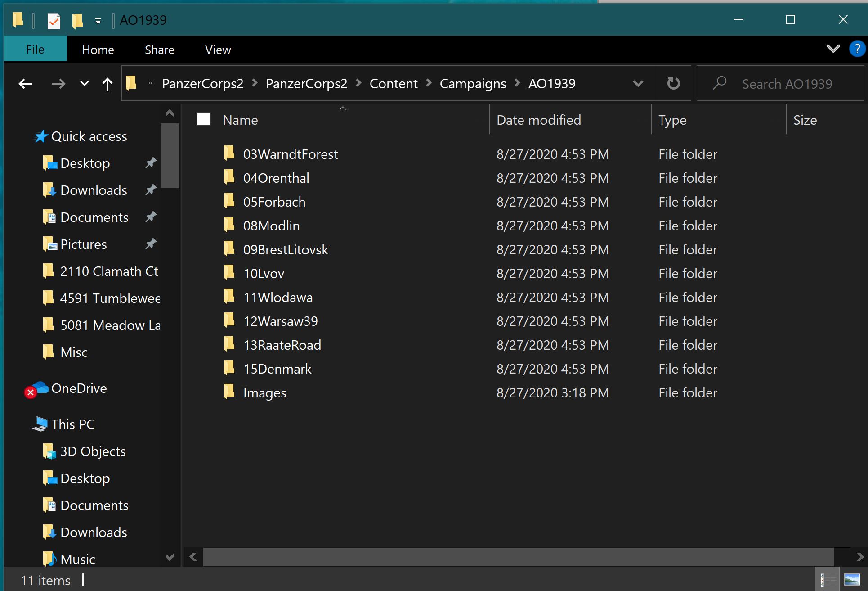
Task: Go up one folder level
Action: click(x=107, y=84)
